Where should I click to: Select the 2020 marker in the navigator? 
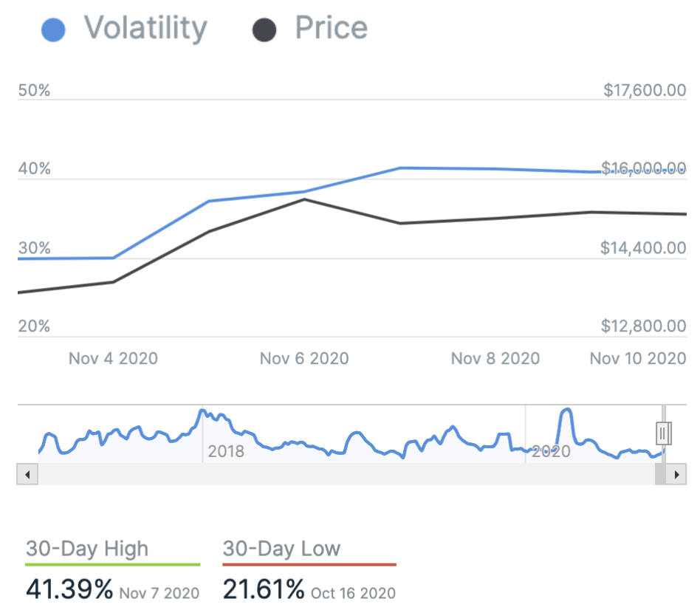pyautogui.click(x=551, y=450)
